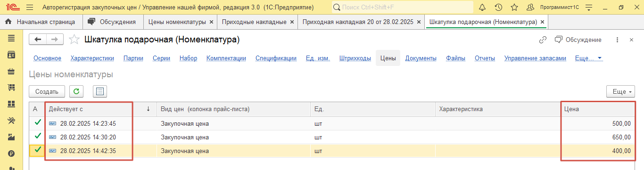Image resolution: width=644 pixels, height=170 pixels.
Task: Open the Характеристики link
Action: tap(92, 58)
